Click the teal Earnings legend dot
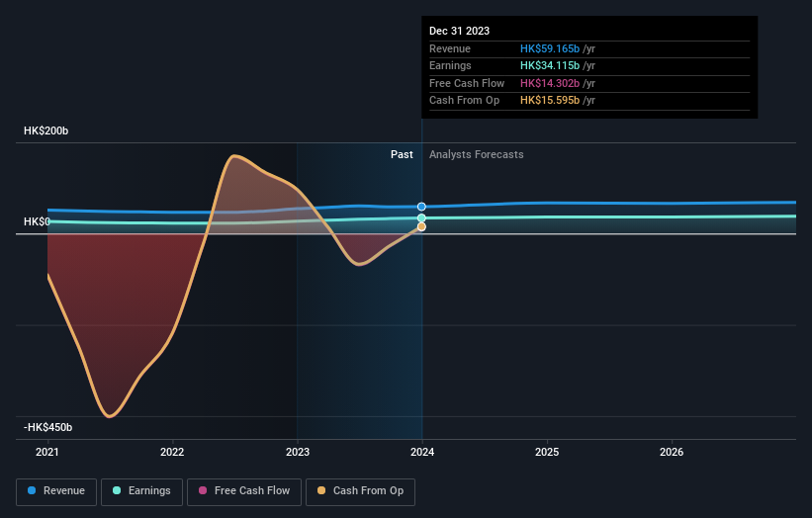The height and width of the screenshot is (518, 812). [x=117, y=490]
